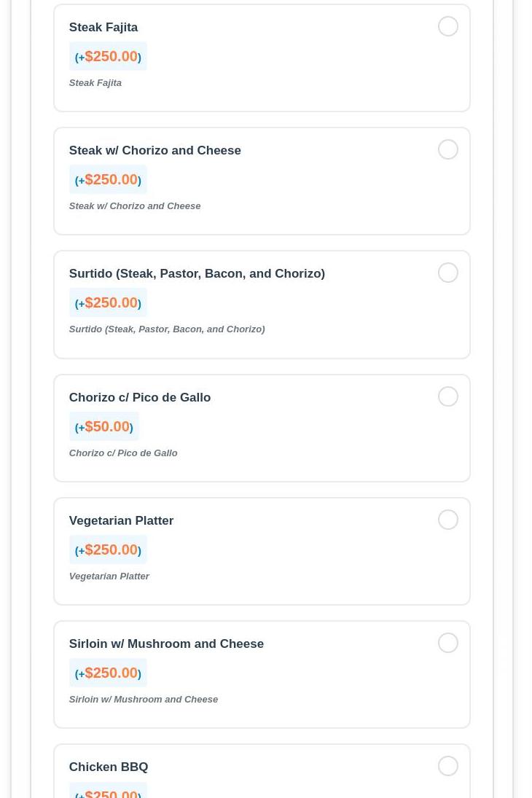Choose Steak w/ Chorizo and Cheese radio option
The width and height of the screenshot is (532, 798).
point(448,150)
